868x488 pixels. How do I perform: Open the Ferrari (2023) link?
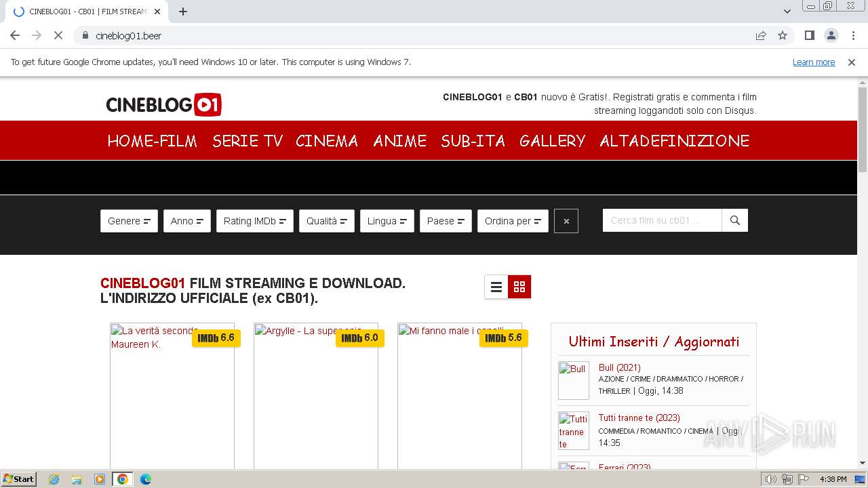point(625,467)
